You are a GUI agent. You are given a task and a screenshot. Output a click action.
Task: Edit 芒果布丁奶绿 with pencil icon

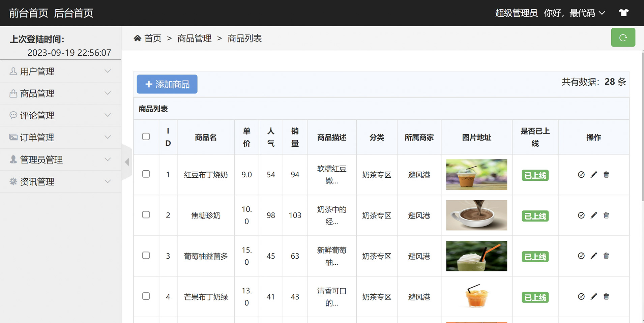[x=594, y=297]
